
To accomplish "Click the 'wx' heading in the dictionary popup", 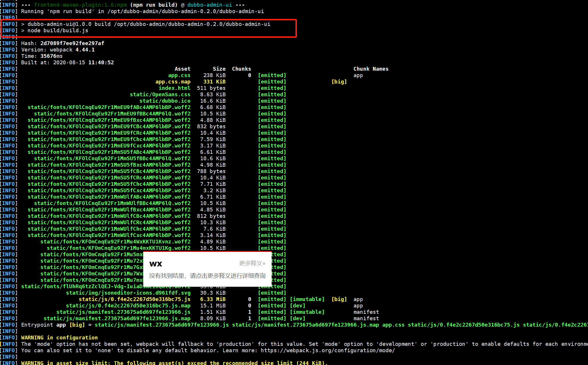I will tap(156, 264).
